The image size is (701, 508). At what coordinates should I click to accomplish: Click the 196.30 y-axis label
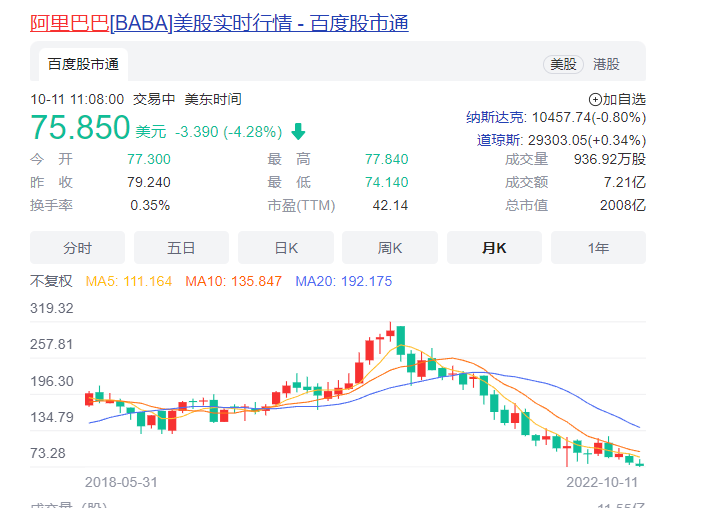click(51, 381)
